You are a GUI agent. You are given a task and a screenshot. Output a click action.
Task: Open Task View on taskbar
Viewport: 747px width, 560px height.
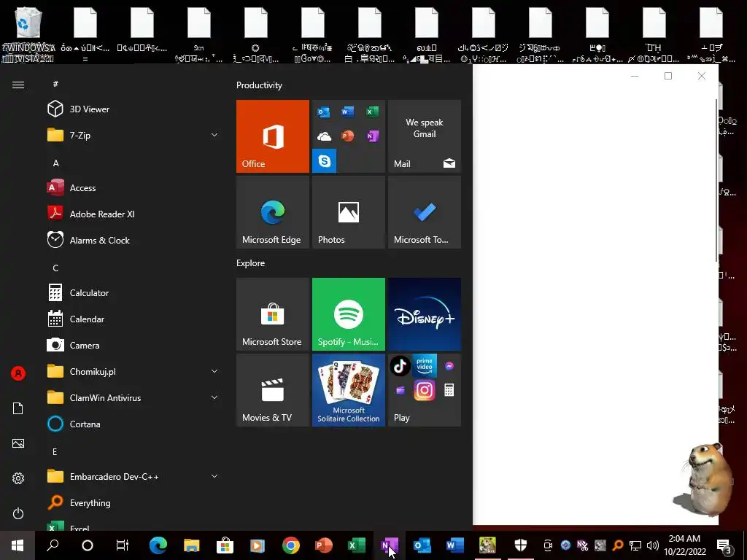(123, 545)
